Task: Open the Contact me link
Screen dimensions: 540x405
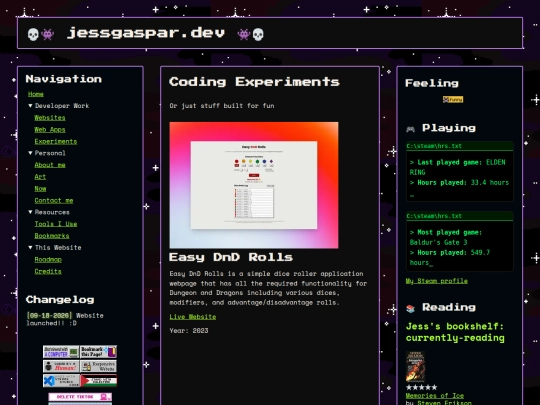Action: pos(54,200)
